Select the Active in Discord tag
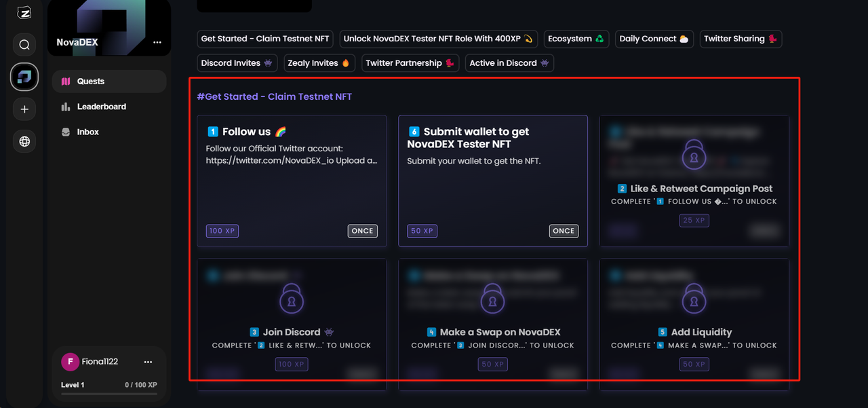Screen dimensions: 868x408 click(x=509, y=63)
